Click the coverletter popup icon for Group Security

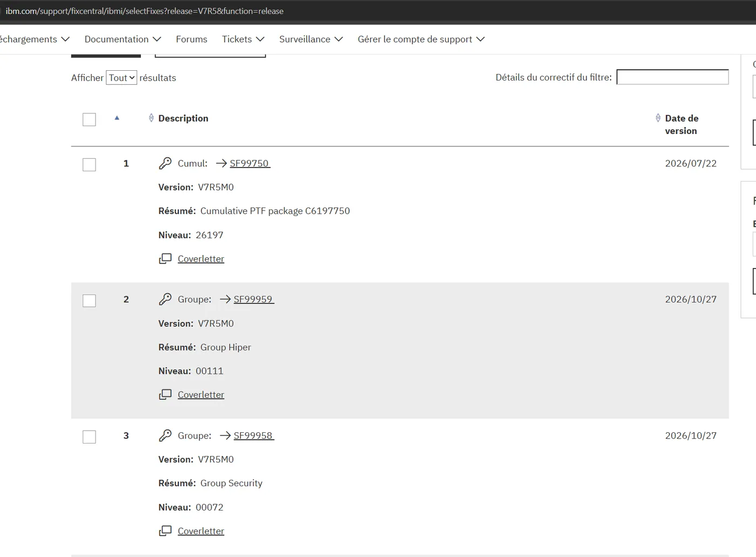(x=165, y=531)
